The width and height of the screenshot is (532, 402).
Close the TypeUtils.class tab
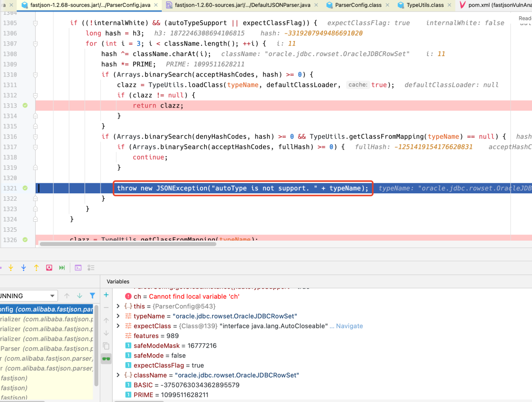[x=449, y=5]
